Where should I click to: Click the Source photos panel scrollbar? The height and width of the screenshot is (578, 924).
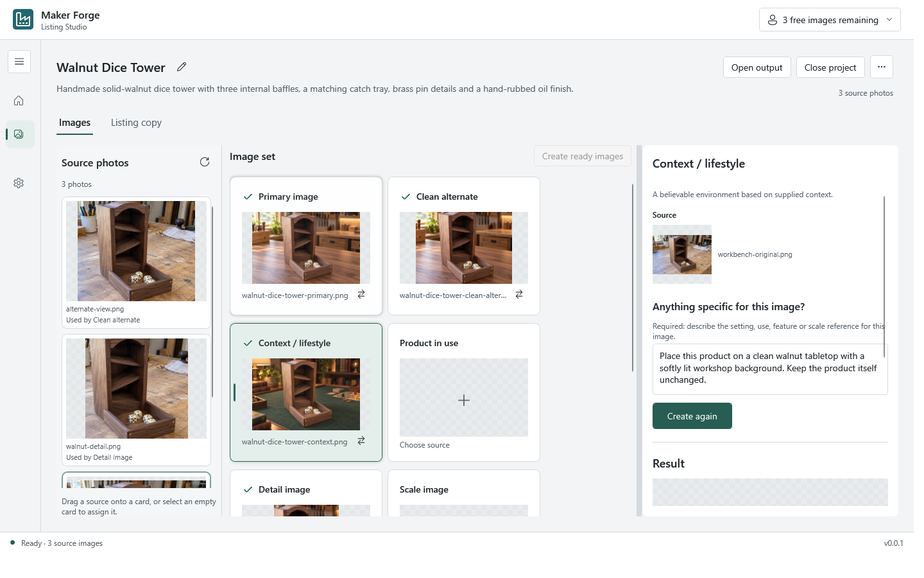click(x=212, y=302)
